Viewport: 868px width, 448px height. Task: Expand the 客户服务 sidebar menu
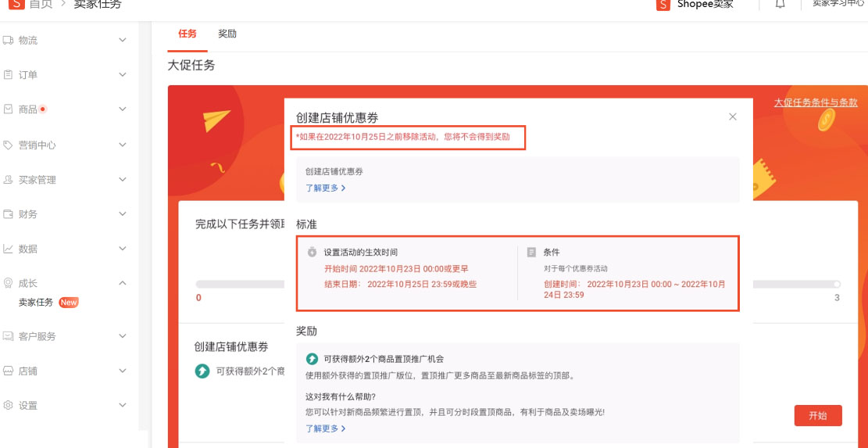(122, 336)
